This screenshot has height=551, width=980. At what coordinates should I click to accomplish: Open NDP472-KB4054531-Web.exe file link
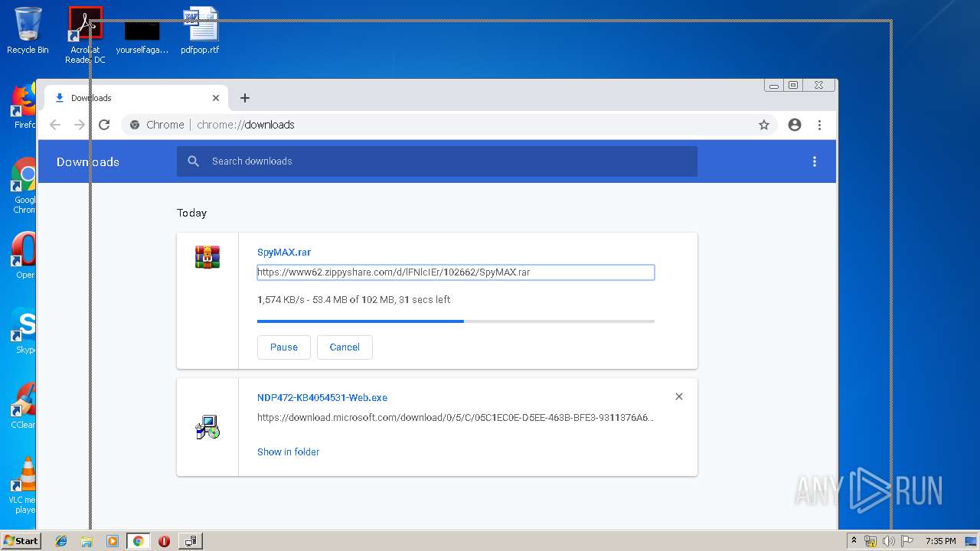[322, 398]
